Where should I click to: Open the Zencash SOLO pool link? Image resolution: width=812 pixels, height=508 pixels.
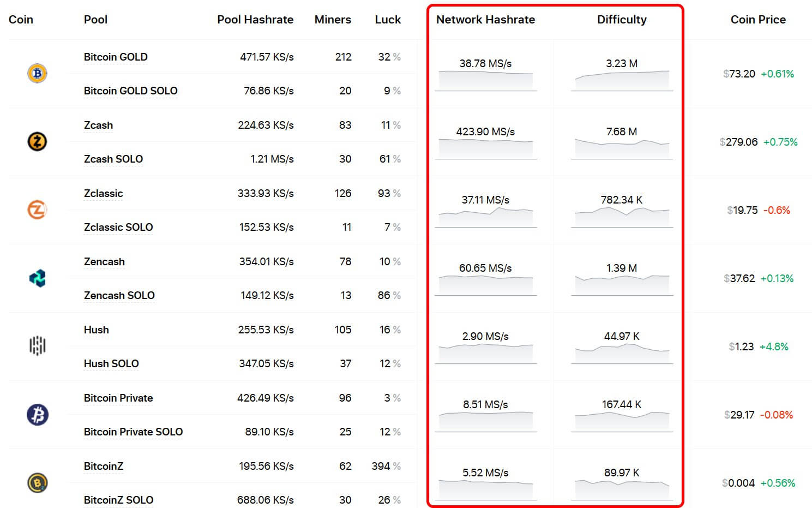tap(119, 295)
